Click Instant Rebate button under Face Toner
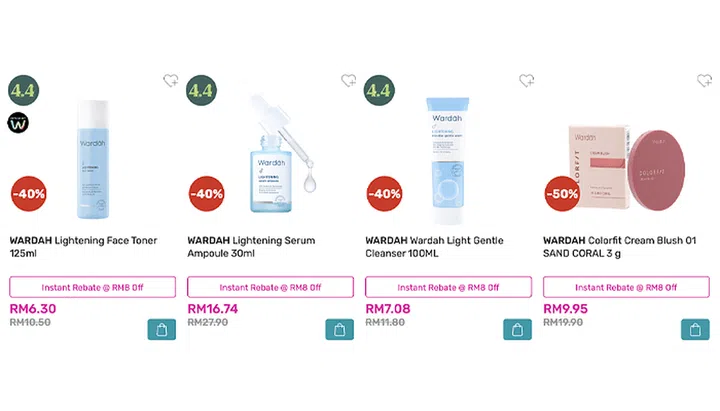 [92, 287]
